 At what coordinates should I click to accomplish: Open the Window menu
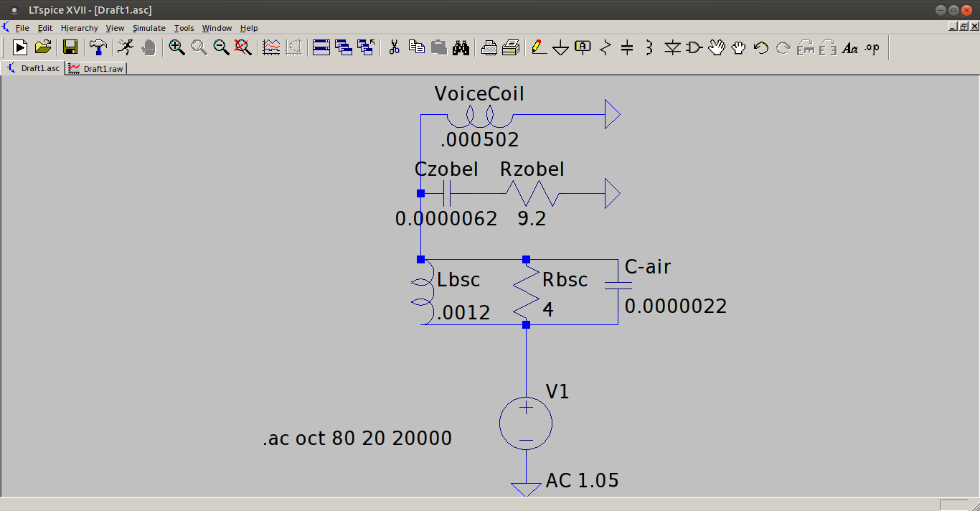pos(217,28)
